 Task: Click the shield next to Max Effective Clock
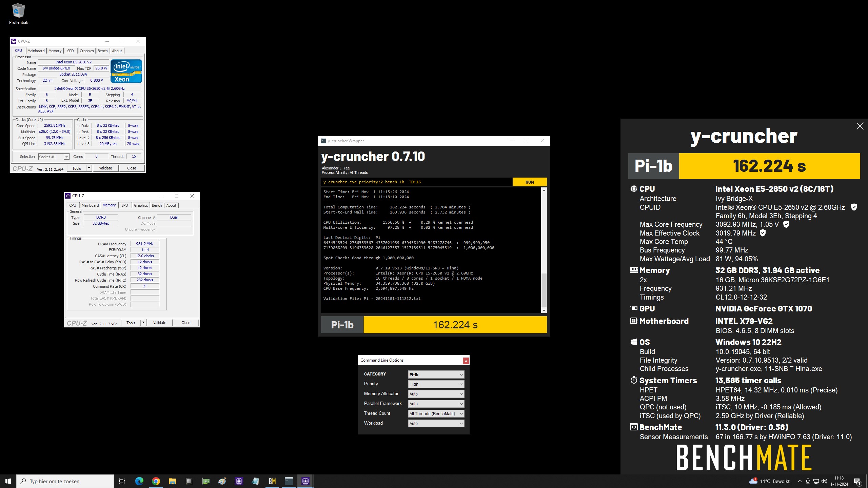click(763, 233)
